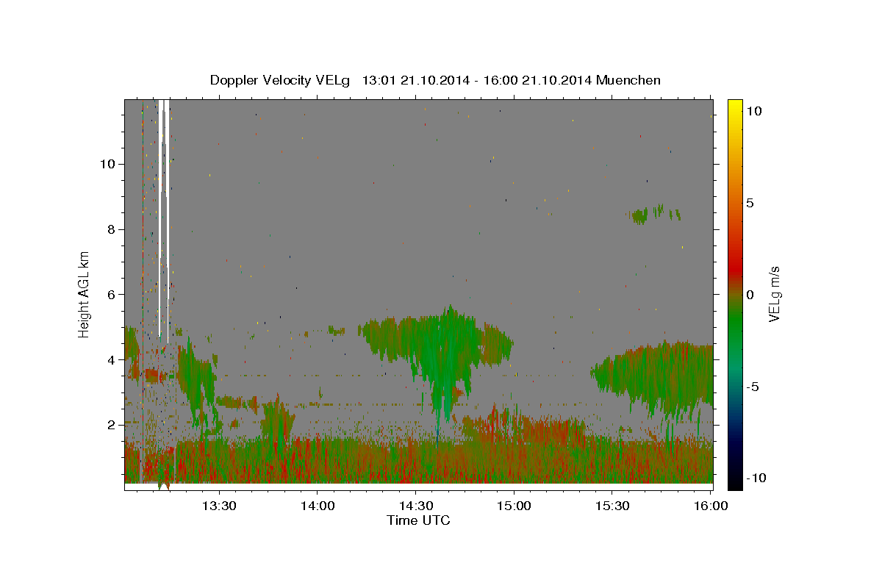Screen dimensions: 882x588
Task: Click the '14:00' time axis label
Action: coord(317,506)
